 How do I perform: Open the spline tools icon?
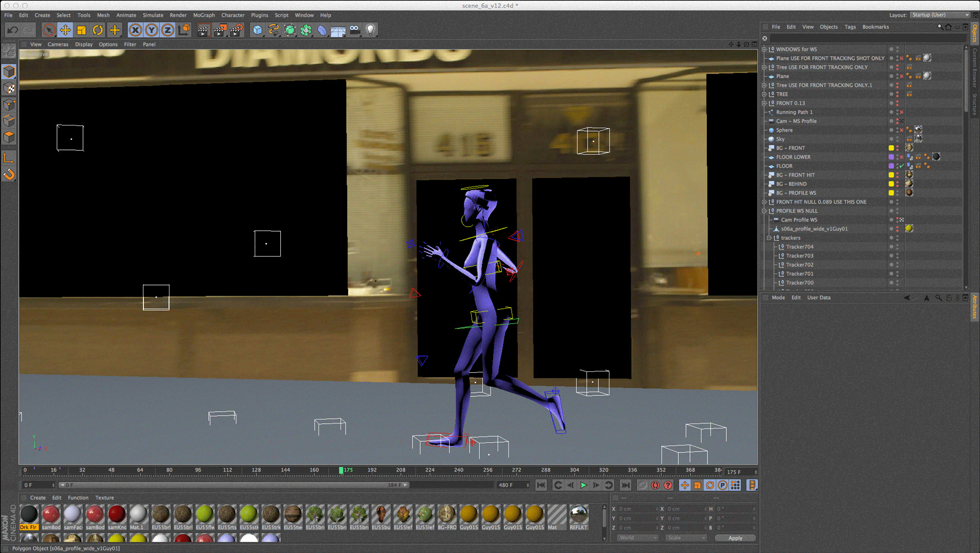tap(274, 30)
